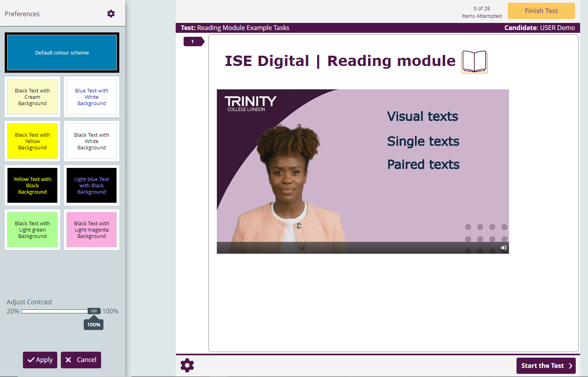Choose Black Text with Cream Background

[x=32, y=97]
